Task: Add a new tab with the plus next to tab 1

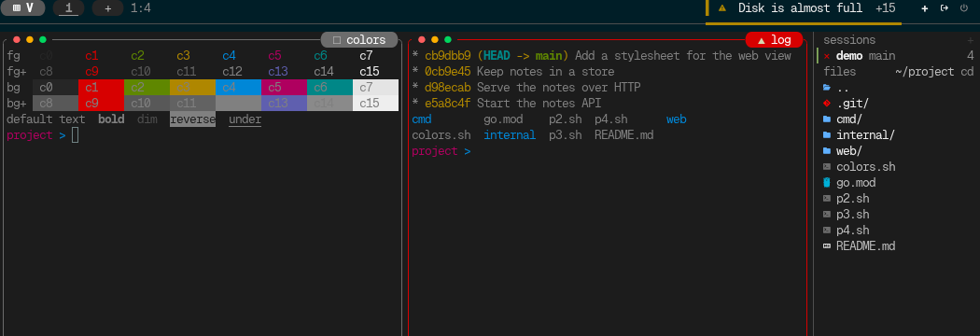Action: (x=107, y=8)
